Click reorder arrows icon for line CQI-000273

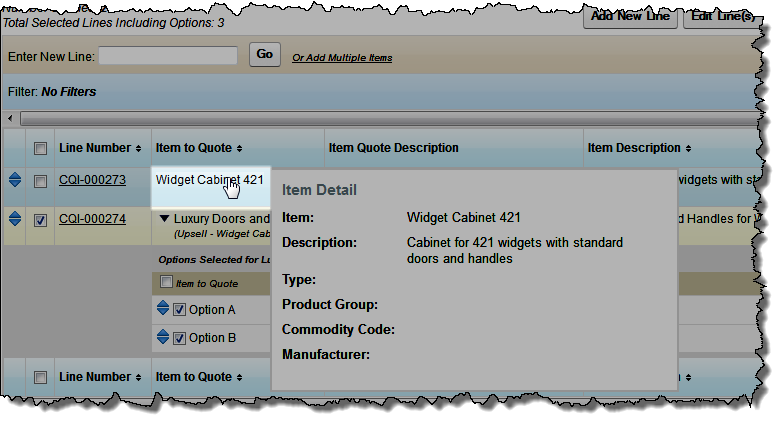click(x=15, y=181)
